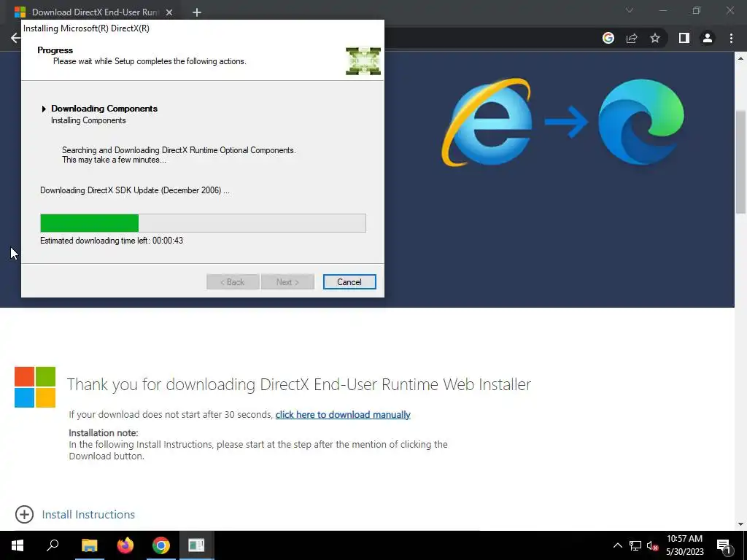Viewport: 747px width, 560px height.
Task: Click the scrollbar up arrow
Action: 740,58
